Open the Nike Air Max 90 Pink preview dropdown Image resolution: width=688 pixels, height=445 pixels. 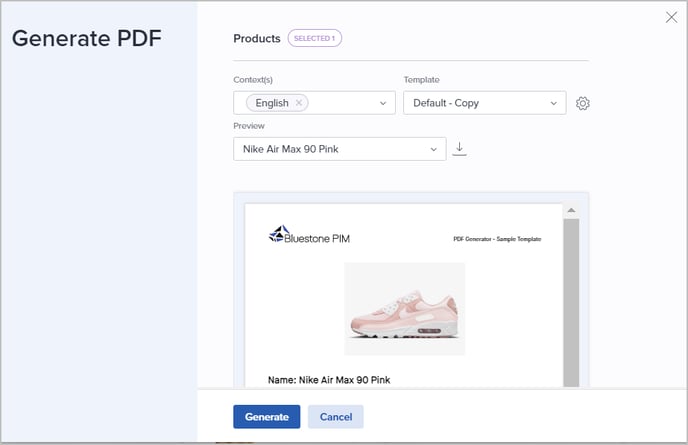[339, 149]
